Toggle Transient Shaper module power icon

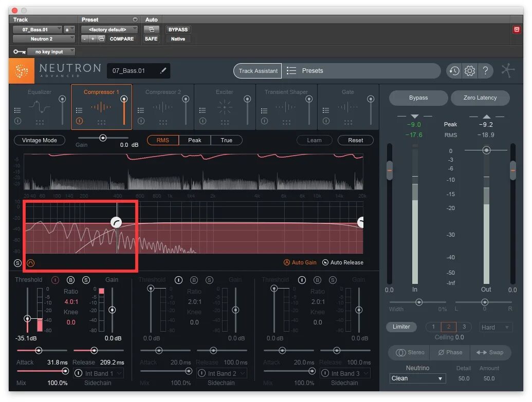point(264,121)
